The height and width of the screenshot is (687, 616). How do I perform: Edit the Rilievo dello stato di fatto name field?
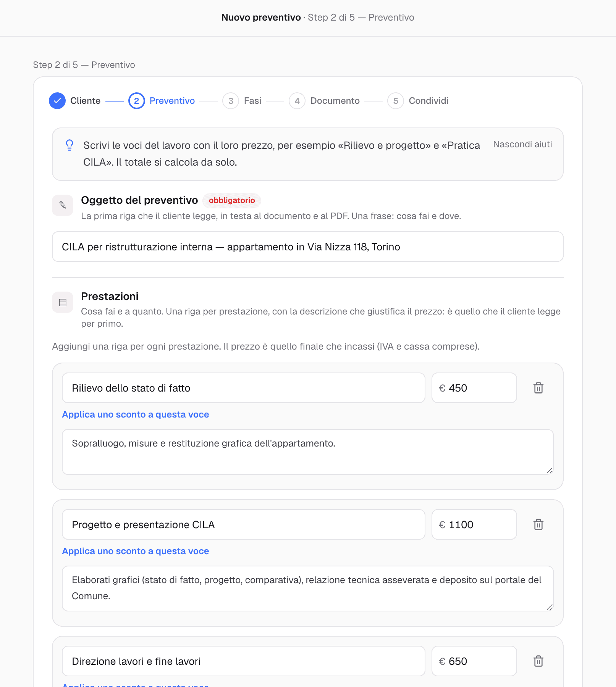point(244,388)
